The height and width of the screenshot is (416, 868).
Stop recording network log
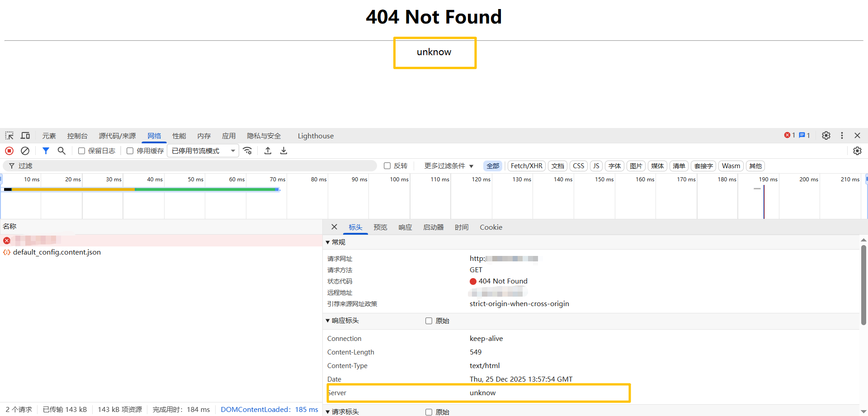point(9,151)
